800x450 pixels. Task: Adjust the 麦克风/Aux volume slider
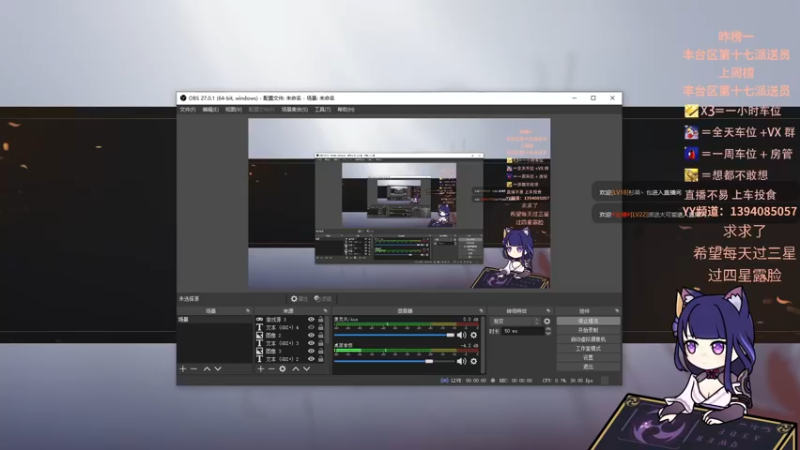point(394,335)
